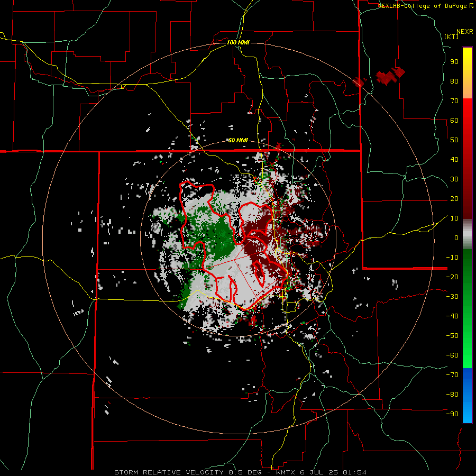Click the "KMTX" radar site identifier
The width and height of the screenshot is (476, 476).
tap(286, 472)
